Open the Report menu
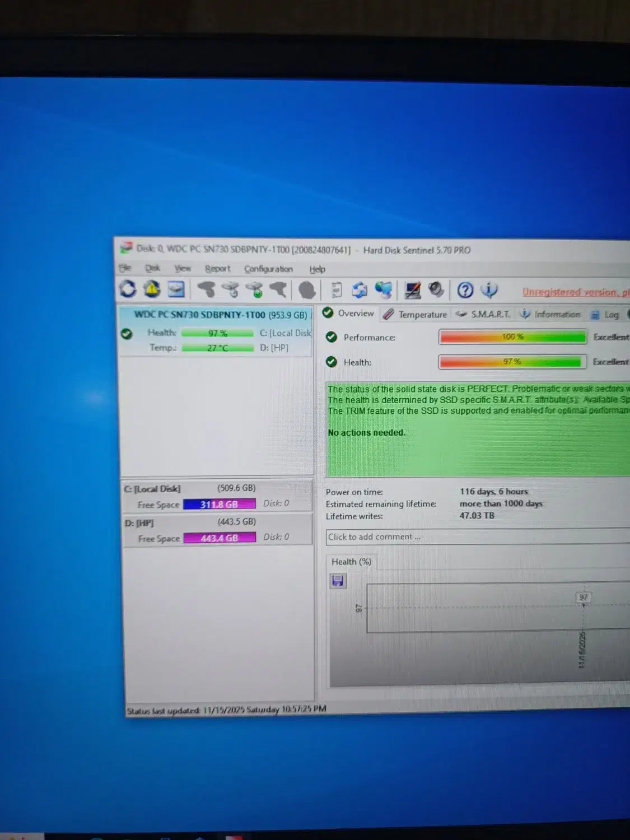This screenshot has width=630, height=840. 217,269
